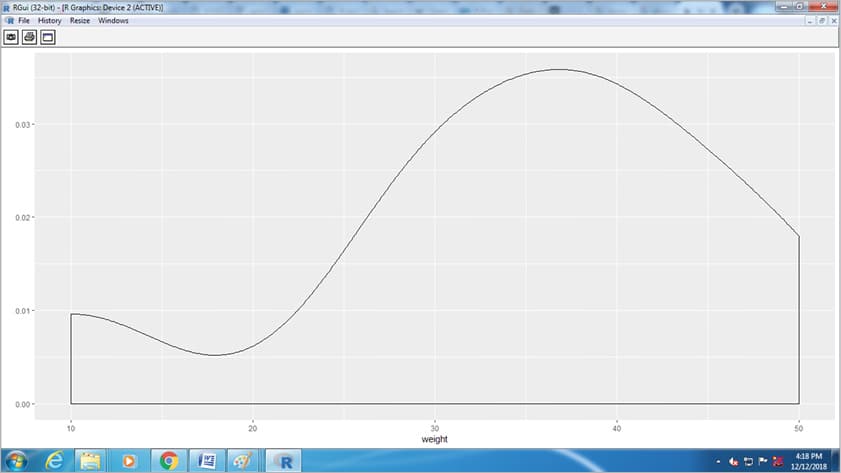Image resolution: width=841 pixels, height=473 pixels.
Task: Restore down the inner graphics window
Action: 822,21
